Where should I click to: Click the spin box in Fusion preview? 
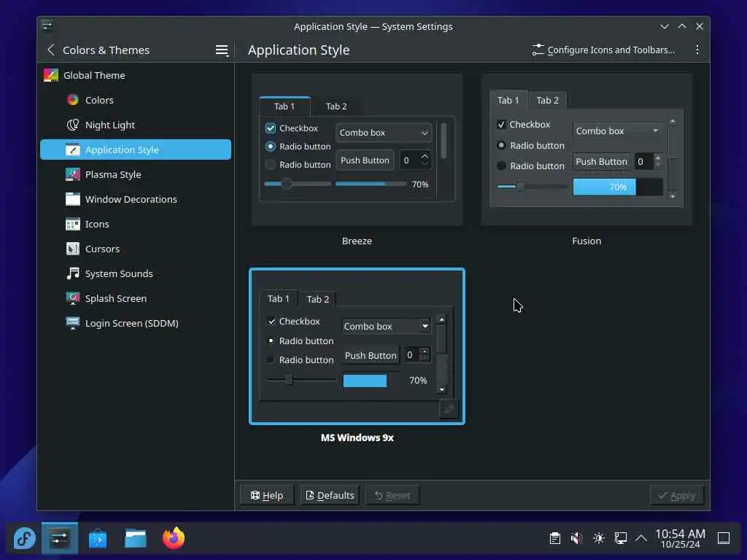[648, 161]
